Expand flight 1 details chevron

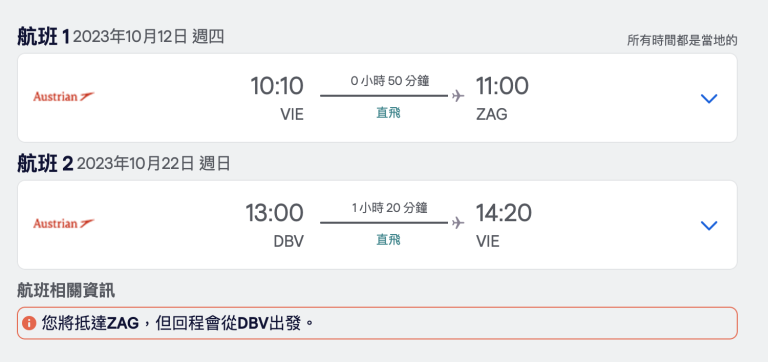[x=709, y=98]
